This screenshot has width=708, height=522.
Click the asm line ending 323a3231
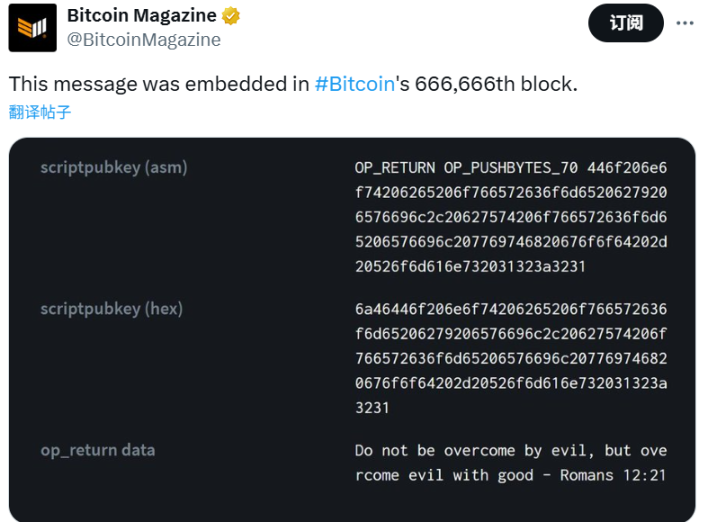click(x=470, y=266)
